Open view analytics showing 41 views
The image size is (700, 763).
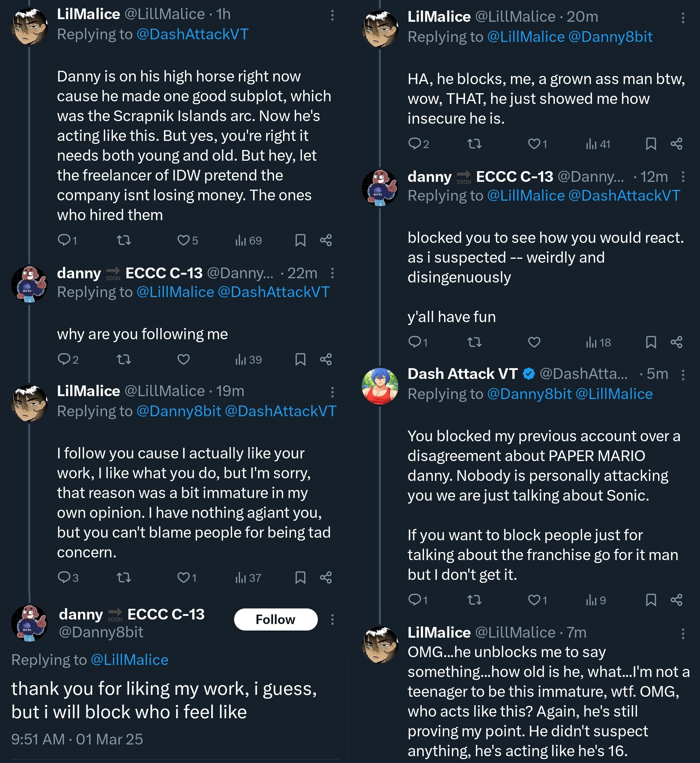(598, 144)
